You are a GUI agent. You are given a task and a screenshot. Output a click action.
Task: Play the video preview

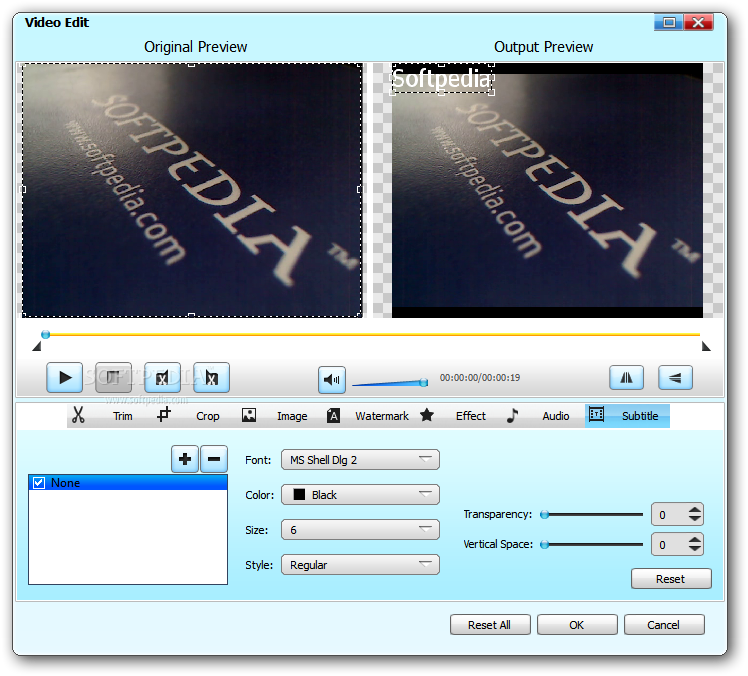point(64,377)
